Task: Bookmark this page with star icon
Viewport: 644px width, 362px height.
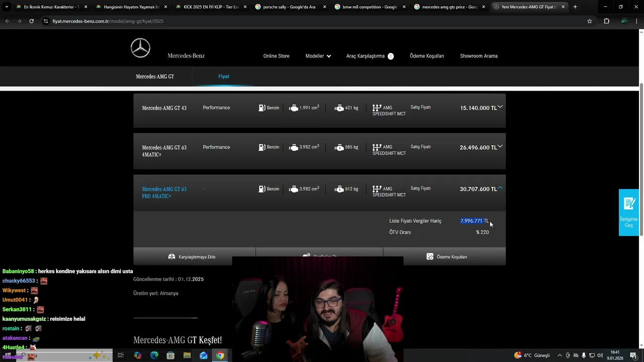Action: click(x=590, y=21)
